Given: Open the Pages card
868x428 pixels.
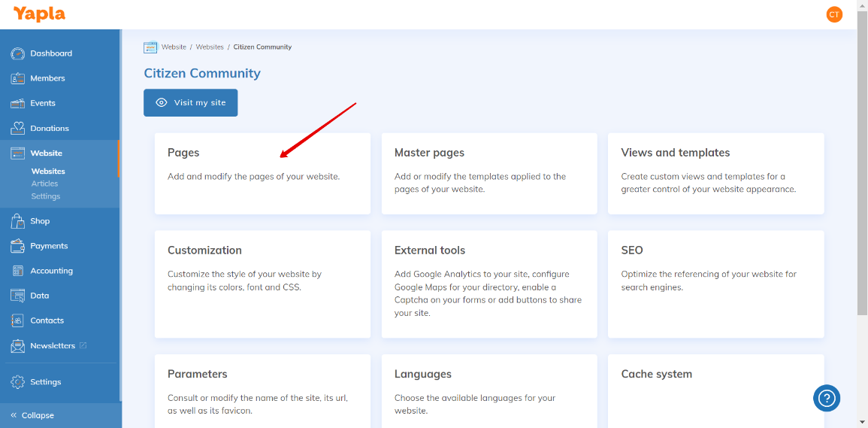Looking at the screenshot, I should click(x=262, y=173).
